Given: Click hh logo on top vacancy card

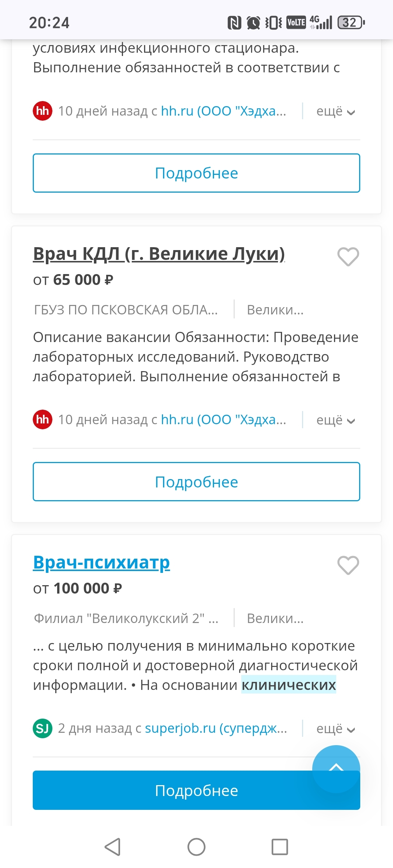Looking at the screenshot, I should coord(43,111).
